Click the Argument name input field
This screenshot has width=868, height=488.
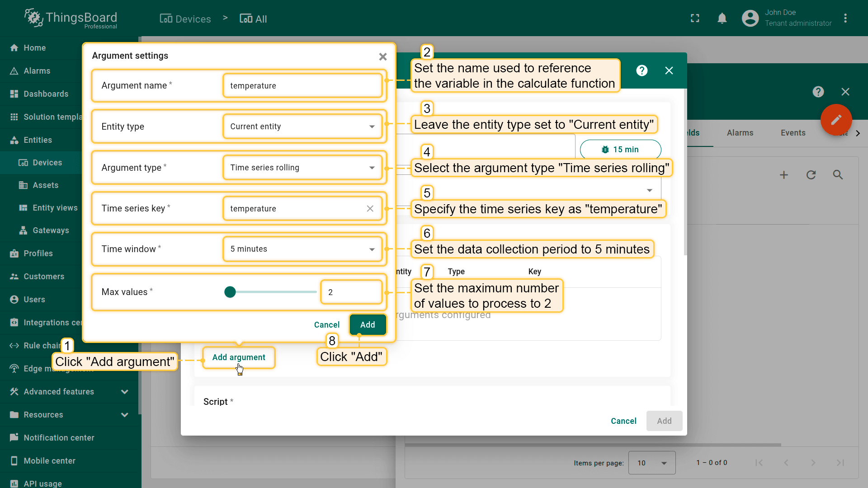click(302, 85)
